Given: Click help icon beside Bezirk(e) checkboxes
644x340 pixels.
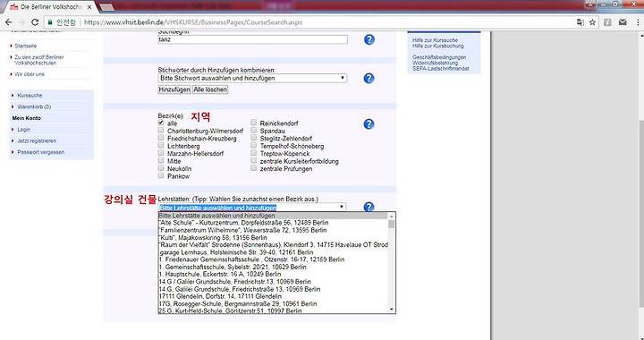Looking at the screenshot, I should [369, 124].
